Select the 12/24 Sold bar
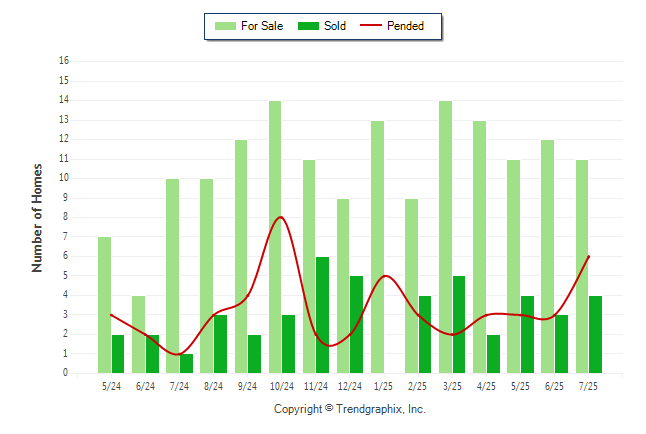The width and height of the screenshot is (646, 434). click(356, 325)
